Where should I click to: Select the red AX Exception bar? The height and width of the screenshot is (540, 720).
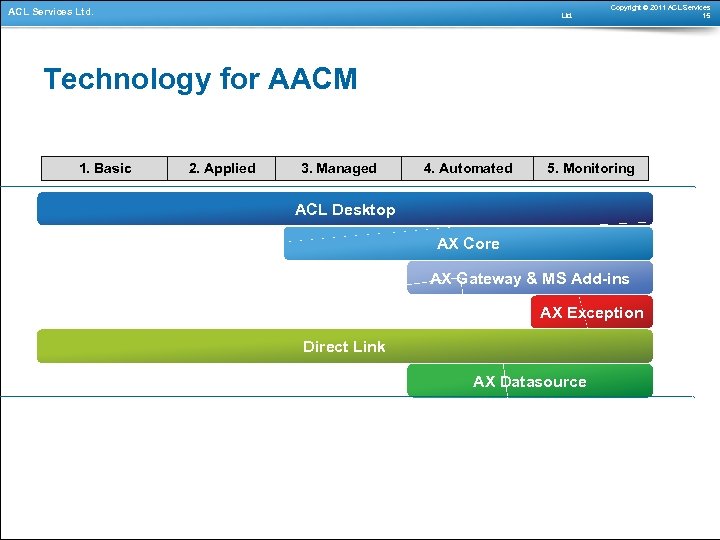pyautogui.click(x=592, y=312)
